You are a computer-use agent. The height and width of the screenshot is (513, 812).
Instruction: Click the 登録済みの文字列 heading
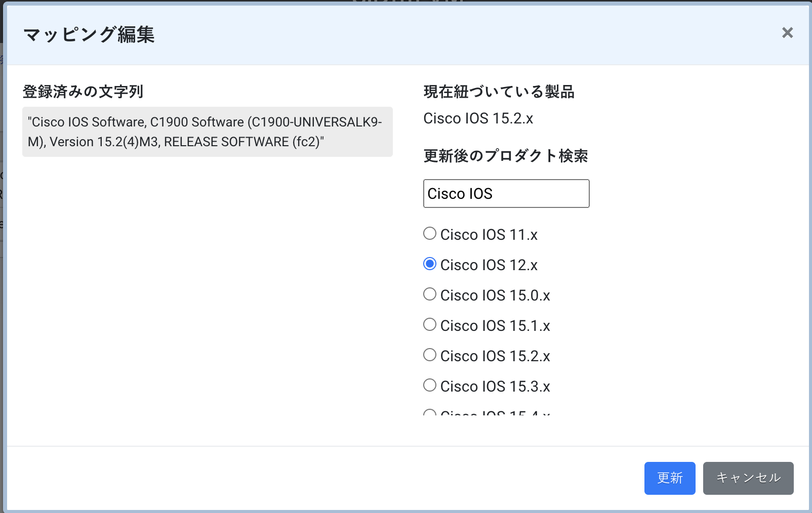83,92
